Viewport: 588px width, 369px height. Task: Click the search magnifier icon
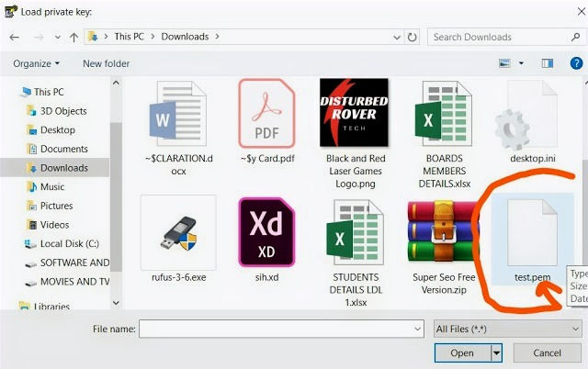click(575, 37)
